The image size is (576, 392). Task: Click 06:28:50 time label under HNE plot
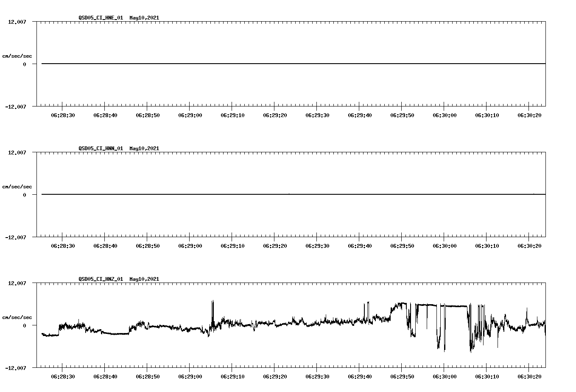(x=148, y=115)
